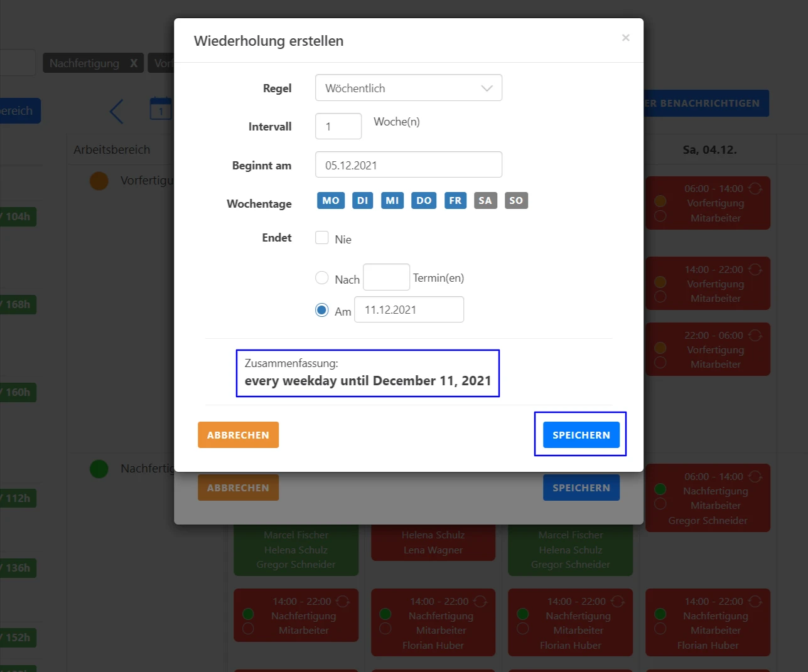Open the Regel dropdown set to Wöchentlich

point(408,88)
